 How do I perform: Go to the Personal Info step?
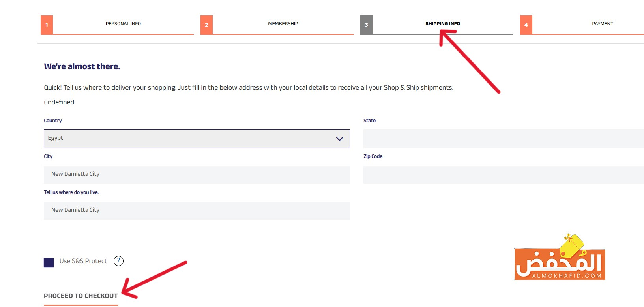tap(123, 24)
